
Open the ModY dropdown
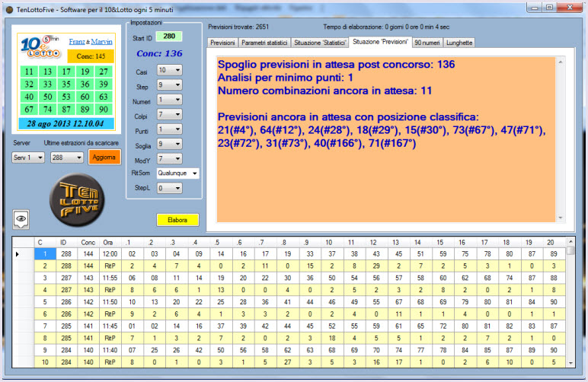(170, 159)
